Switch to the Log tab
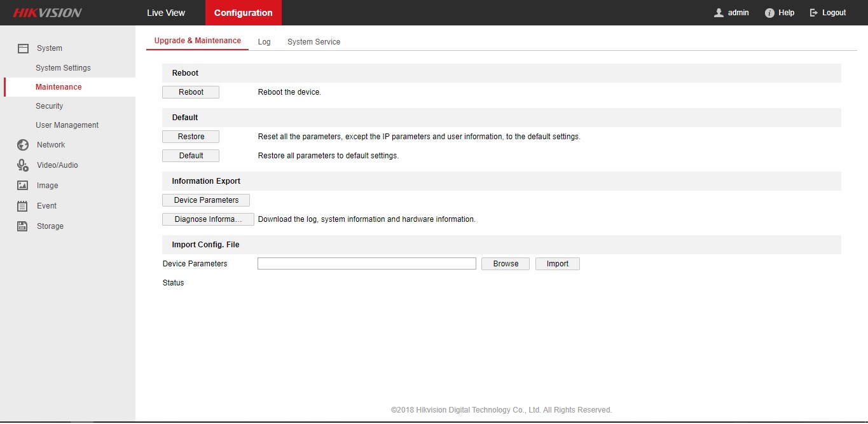The height and width of the screenshot is (424, 868). pyautogui.click(x=264, y=42)
